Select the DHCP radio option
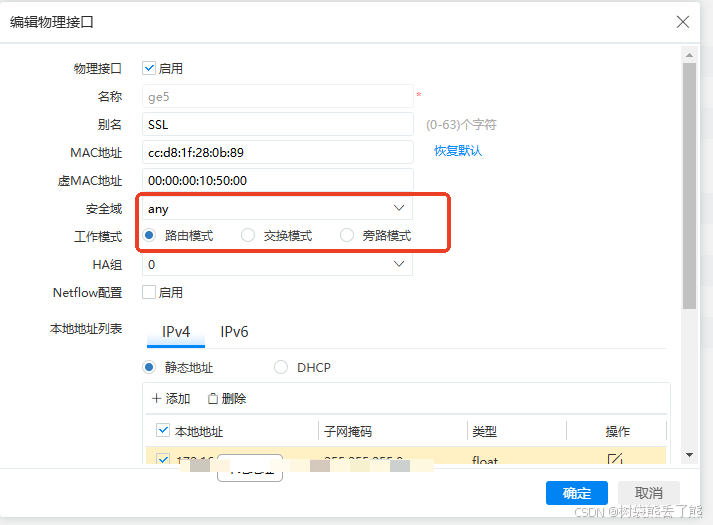Image resolution: width=713 pixels, height=525 pixels. pos(281,367)
